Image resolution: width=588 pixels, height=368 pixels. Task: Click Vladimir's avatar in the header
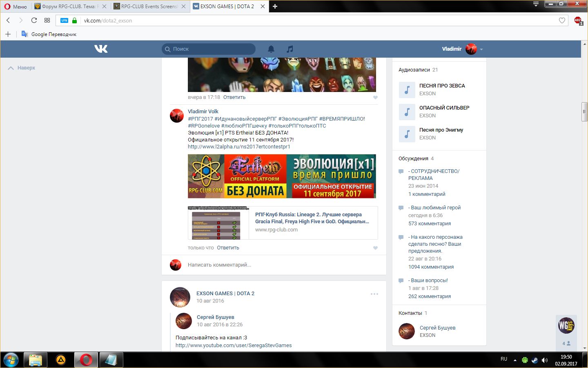[471, 49]
